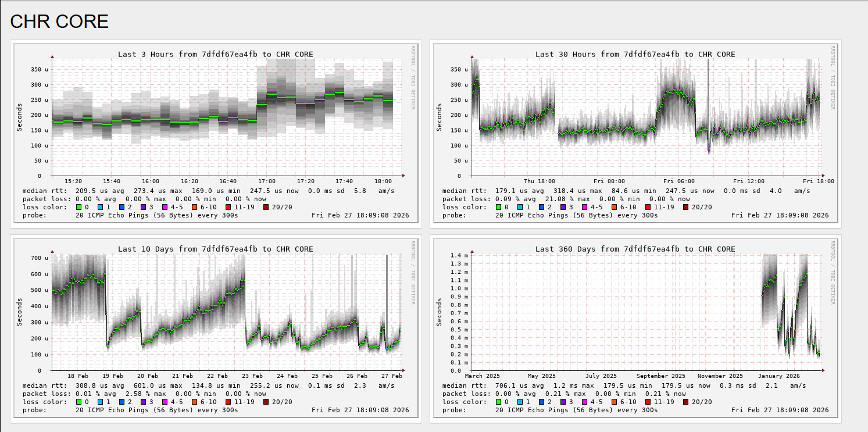Click the 17:00 time marker on 3 Hours graph

[267, 181]
